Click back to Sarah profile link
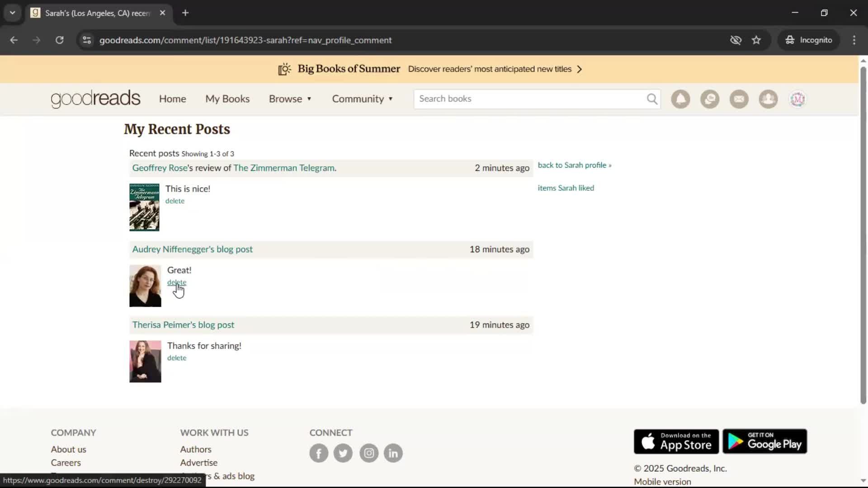 coord(575,165)
